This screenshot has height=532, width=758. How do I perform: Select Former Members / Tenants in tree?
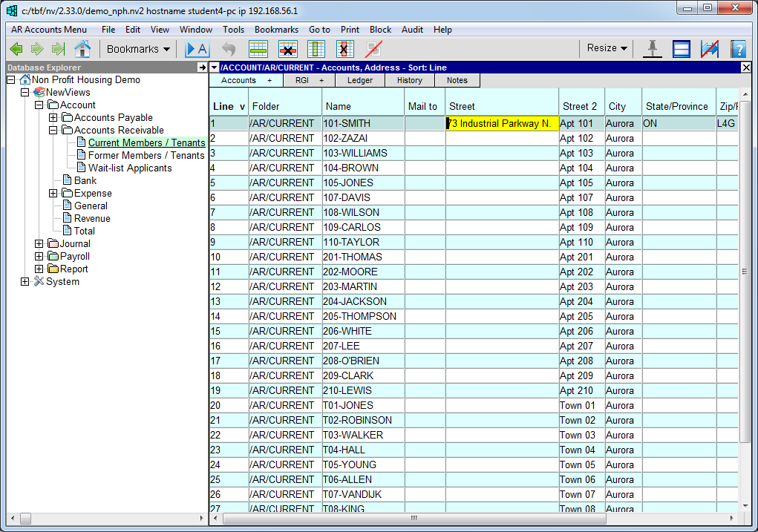[x=146, y=155]
